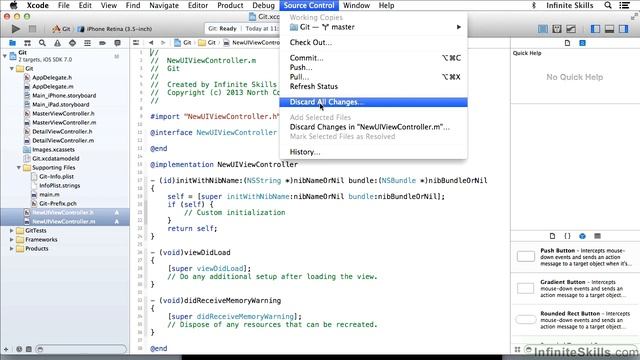The height and width of the screenshot is (360, 640).
Task: Select AppDelegate.h in navigator
Action: click(x=52, y=78)
